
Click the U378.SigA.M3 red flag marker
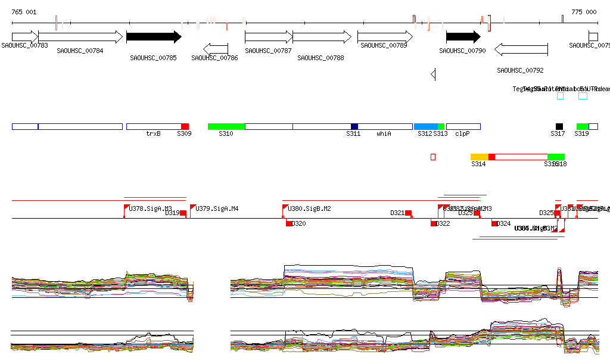126,208
